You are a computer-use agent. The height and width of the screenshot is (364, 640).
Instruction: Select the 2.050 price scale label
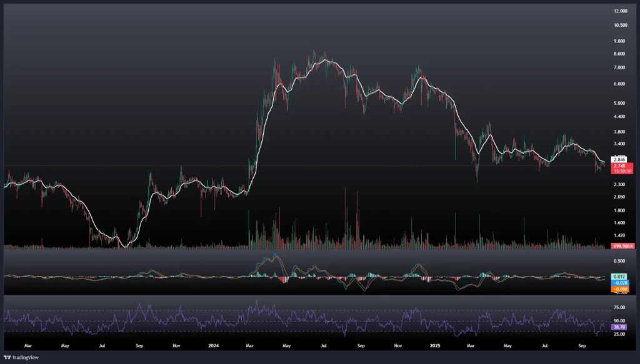(x=621, y=197)
